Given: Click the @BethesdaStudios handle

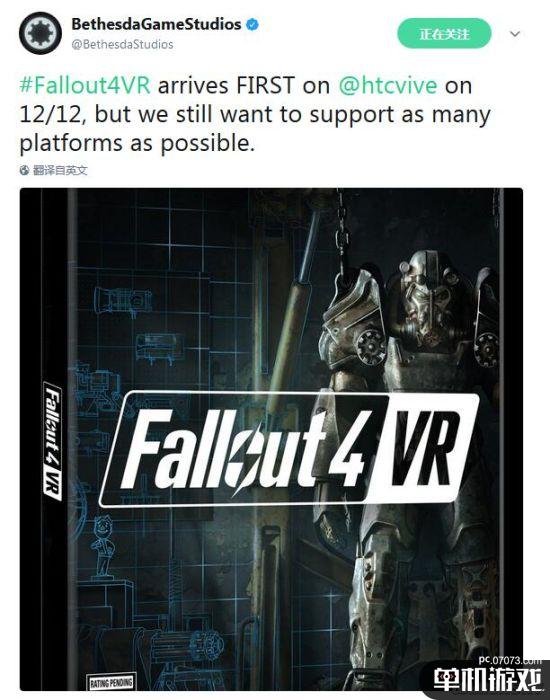Looking at the screenshot, I should (122, 44).
